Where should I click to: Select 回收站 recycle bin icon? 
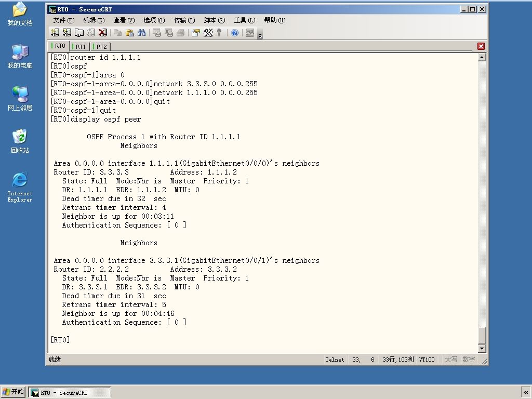click(20, 141)
